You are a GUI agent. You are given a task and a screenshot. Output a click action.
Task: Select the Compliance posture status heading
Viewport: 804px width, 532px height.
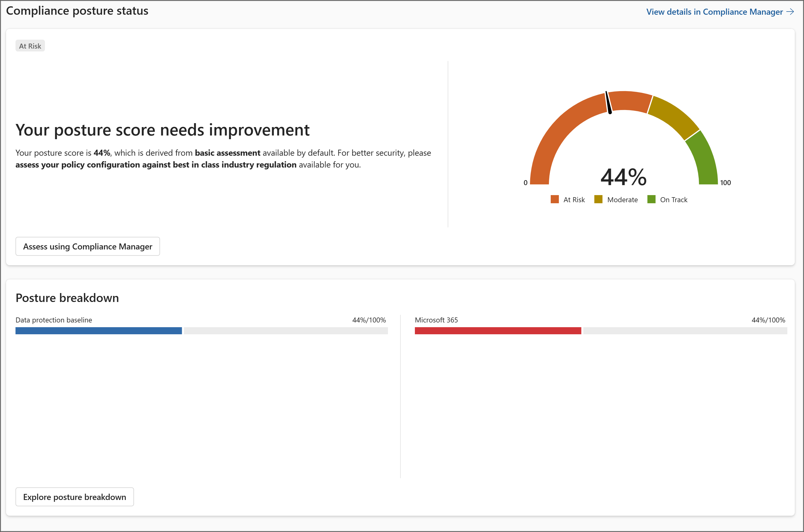[x=77, y=11]
